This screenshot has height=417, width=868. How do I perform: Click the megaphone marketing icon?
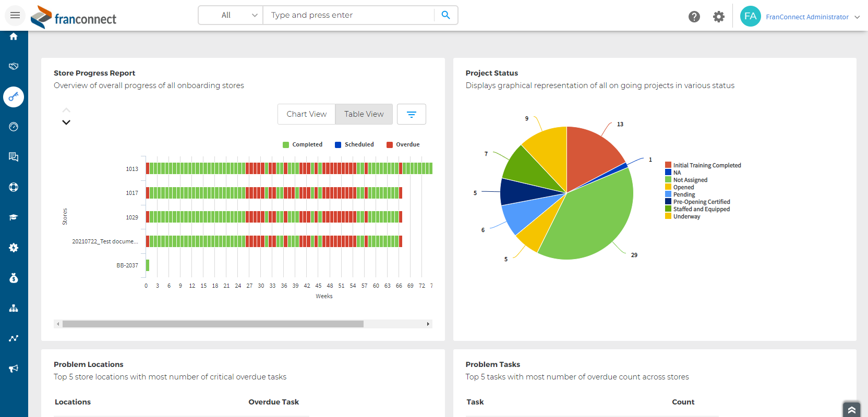[x=14, y=369]
